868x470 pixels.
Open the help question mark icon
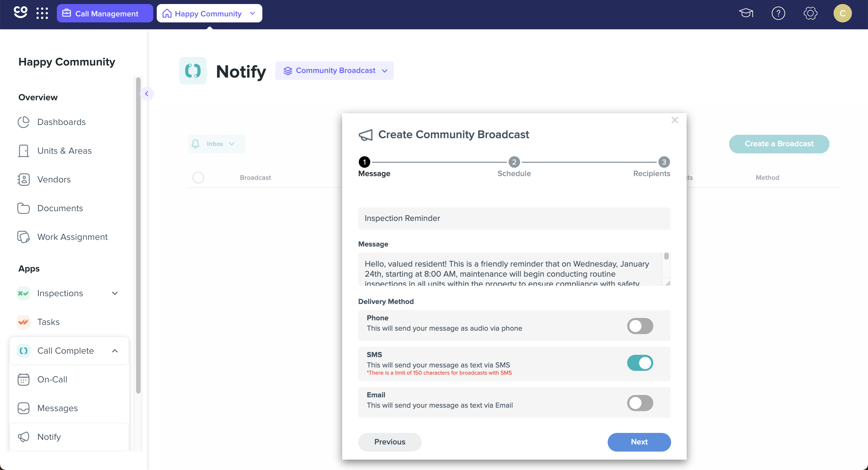(778, 14)
